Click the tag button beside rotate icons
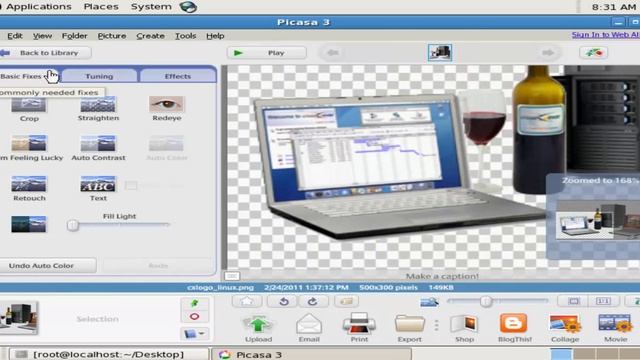This screenshot has width=640, height=360. point(347,301)
